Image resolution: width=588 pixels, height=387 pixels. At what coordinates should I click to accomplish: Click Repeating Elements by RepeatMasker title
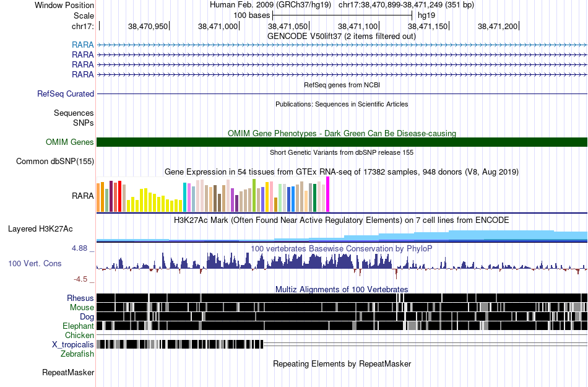(342, 363)
